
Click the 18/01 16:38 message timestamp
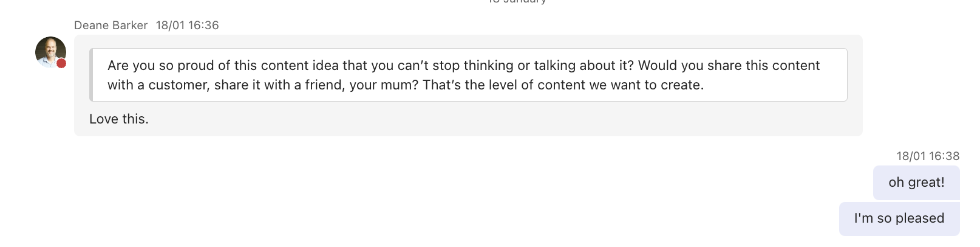click(x=928, y=156)
